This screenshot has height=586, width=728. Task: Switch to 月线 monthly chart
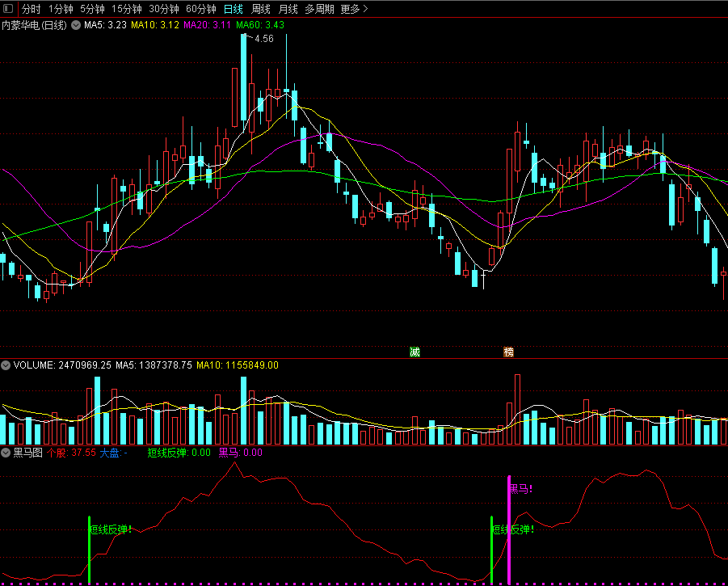point(288,9)
